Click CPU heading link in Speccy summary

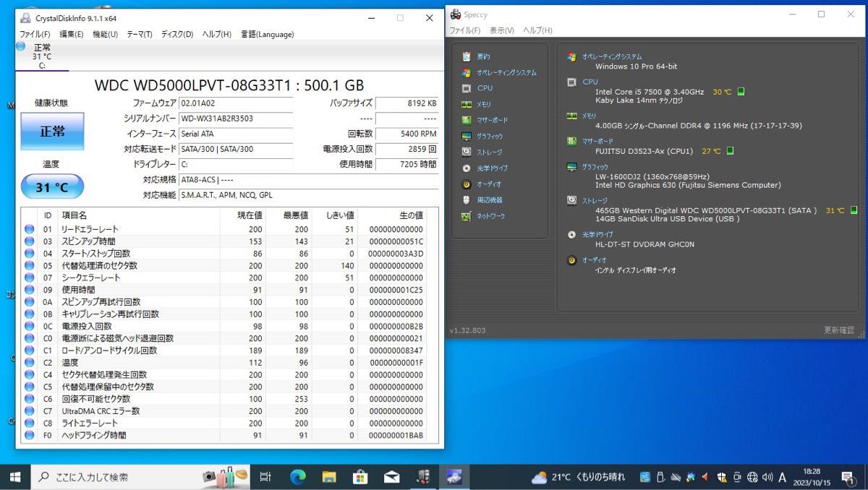pos(590,82)
